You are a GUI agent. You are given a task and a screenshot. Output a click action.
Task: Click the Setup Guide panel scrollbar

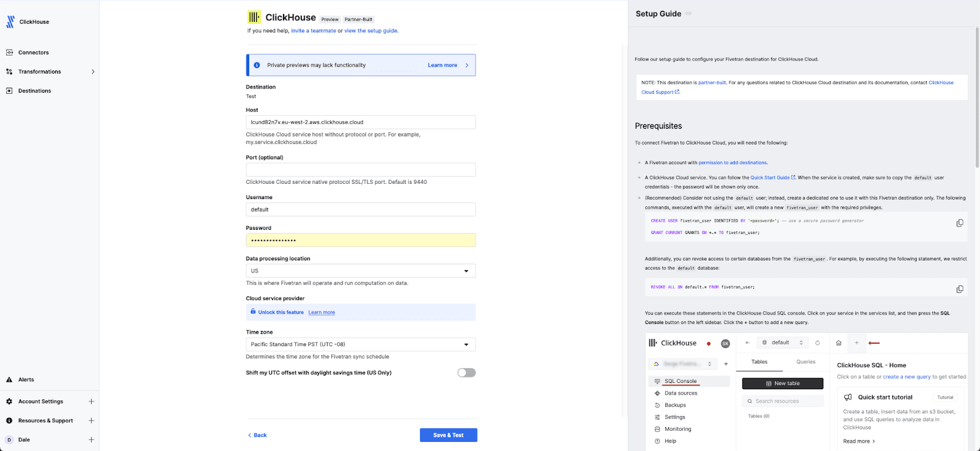pyautogui.click(x=976, y=98)
